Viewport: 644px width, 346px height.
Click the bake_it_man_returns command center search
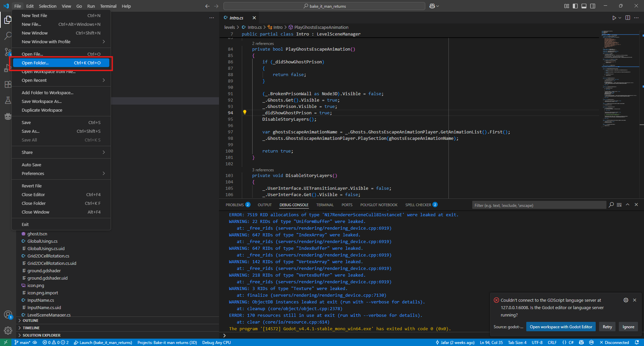click(x=324, y=6)
